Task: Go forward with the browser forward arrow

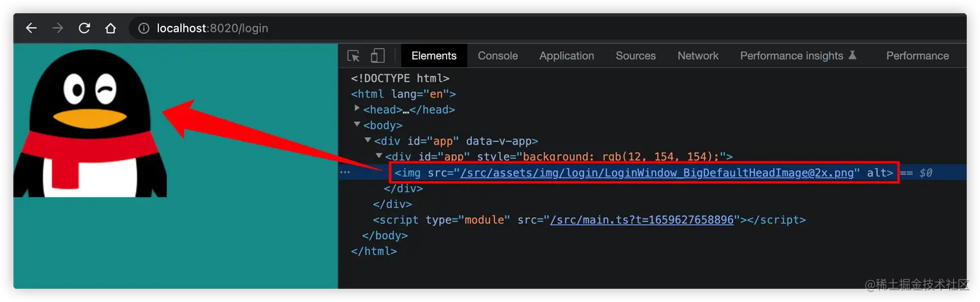Action: (x=58, y=28)
